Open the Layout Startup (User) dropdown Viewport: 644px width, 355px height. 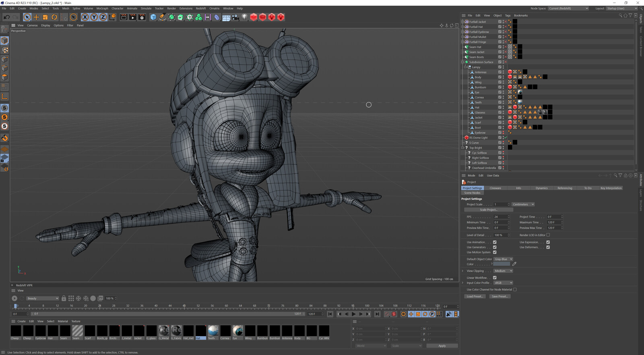coord(622,8)
